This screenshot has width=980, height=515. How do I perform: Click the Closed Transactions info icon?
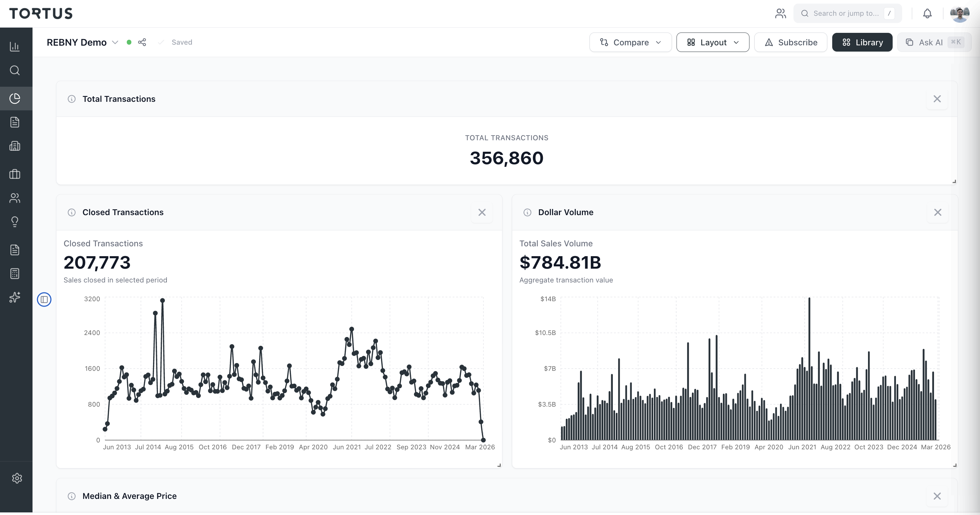click(72, 212)
